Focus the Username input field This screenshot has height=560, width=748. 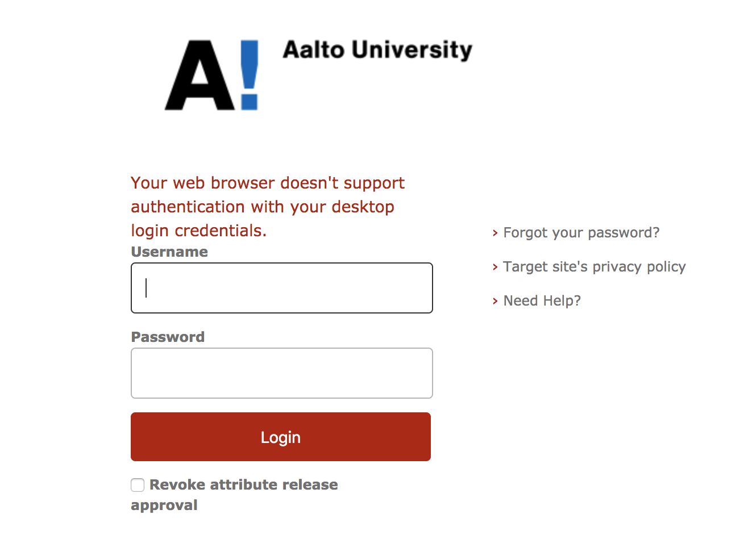(x=282, y=288)
